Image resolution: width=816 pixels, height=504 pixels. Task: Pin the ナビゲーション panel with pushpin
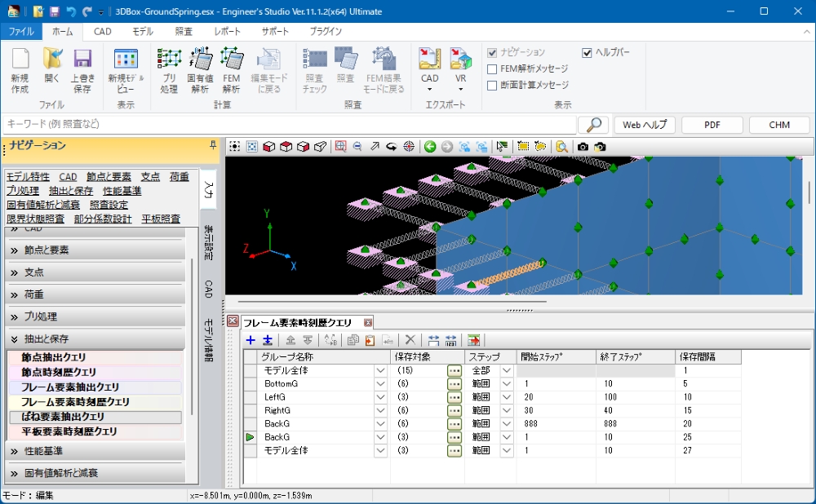click(213, 146)
